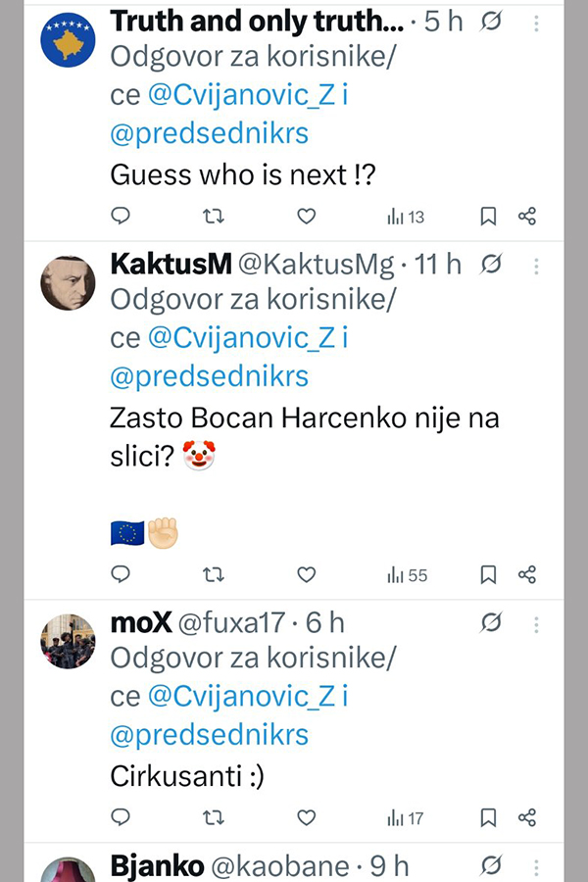Open Truth and only truth's Kosovo flag avatar
588x882 pixels.
[x=67, y=42]
